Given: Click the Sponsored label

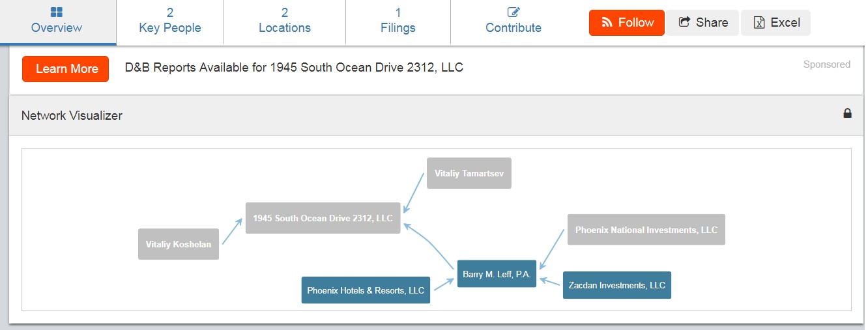Looking at the screenshot, I should 826,64.
